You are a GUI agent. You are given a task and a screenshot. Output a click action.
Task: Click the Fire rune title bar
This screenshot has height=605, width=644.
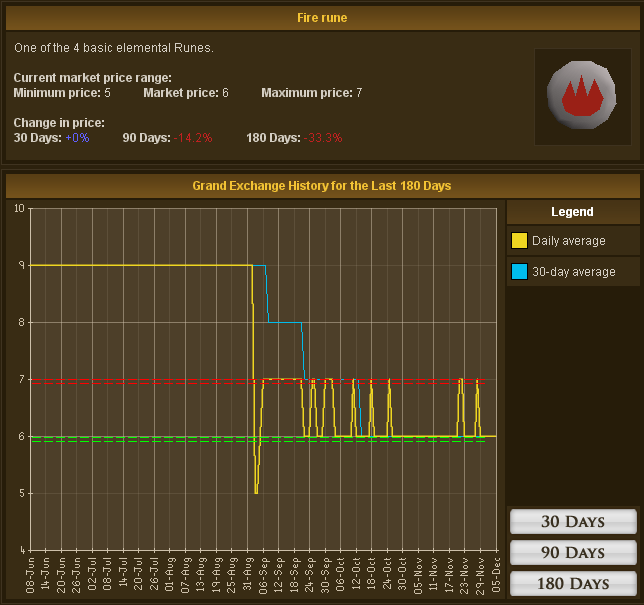[322, 18]
